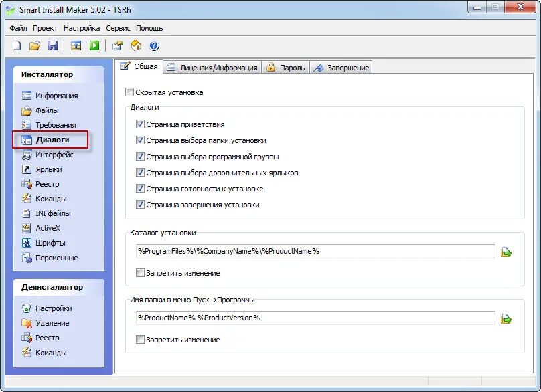Image resolution: width=541 pixels, height=392 pixels.
Task: Open the ActiveX sidebar section
Action: [41, 228]
